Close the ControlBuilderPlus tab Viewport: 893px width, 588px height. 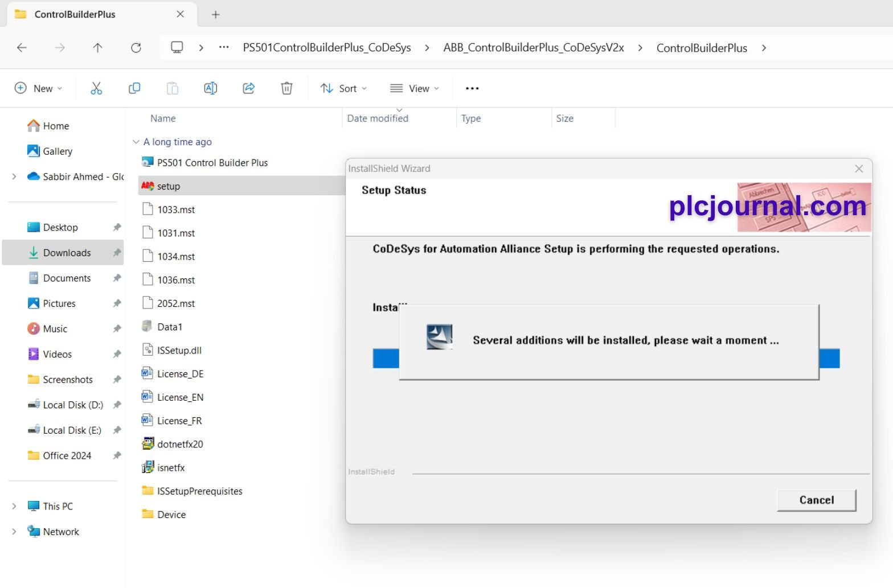tap(180, 14)
